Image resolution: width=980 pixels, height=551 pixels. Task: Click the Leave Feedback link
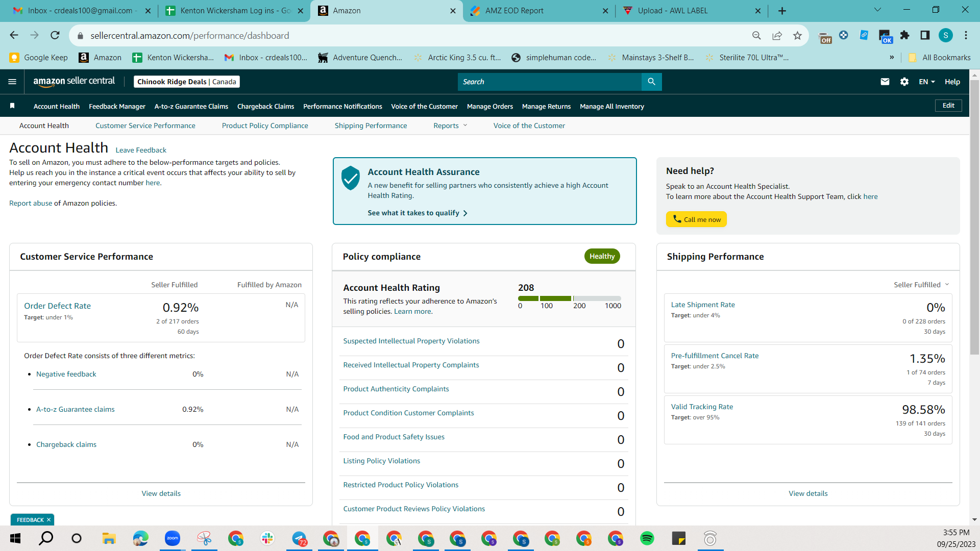(x=141, y=150)
